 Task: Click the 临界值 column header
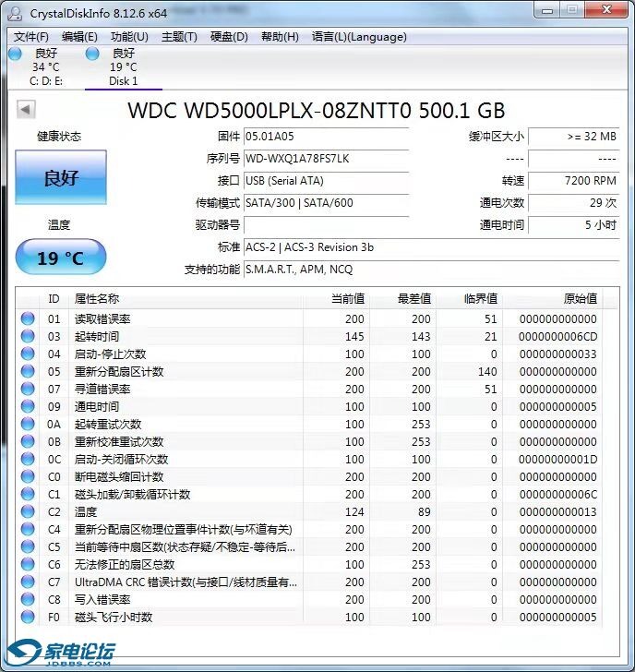[x=470, y=299]
